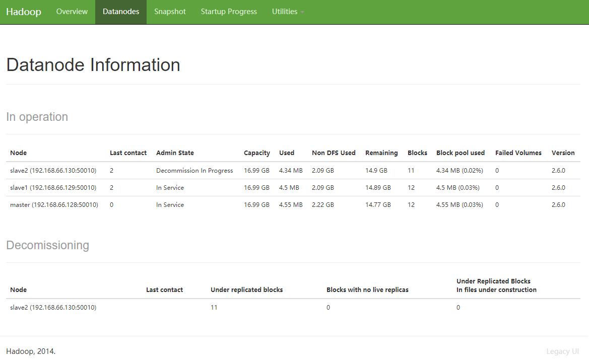Click the Under replicated blocks column header
Viewport: 589px width, 364px height.
[x=246, y=290]
